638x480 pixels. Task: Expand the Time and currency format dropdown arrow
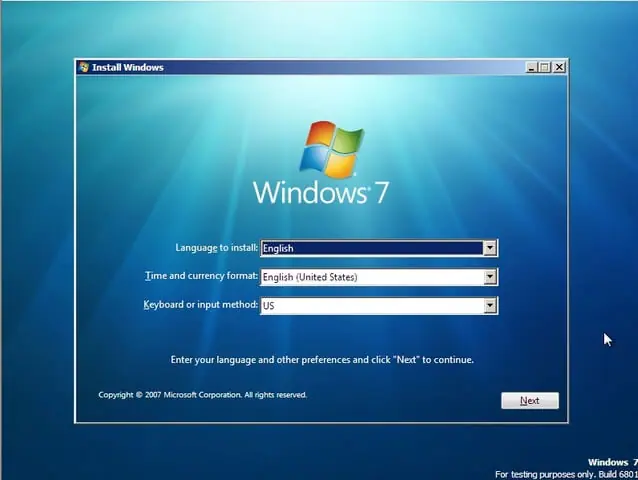(489, 277)
